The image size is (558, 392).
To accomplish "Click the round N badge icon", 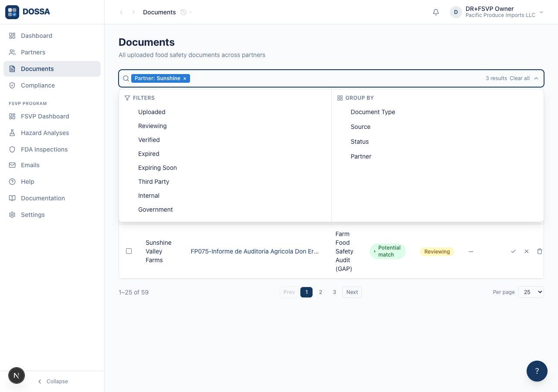I will [x=17, y=375].
